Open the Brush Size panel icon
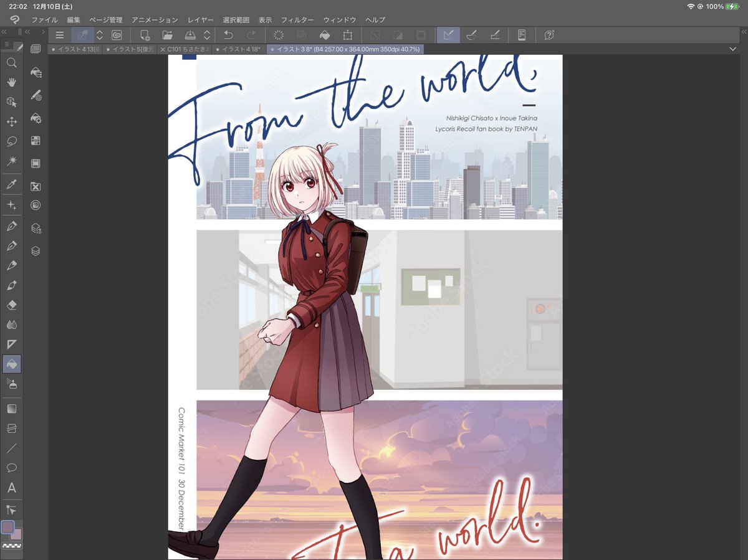This screenshot has width=748, height=560. click(36, 96)
